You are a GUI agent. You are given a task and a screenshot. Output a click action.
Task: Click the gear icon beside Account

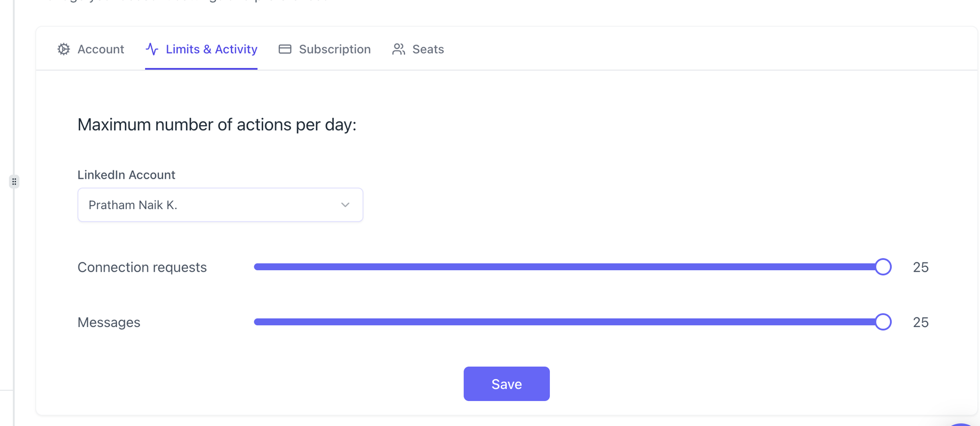tap(64, 49)
